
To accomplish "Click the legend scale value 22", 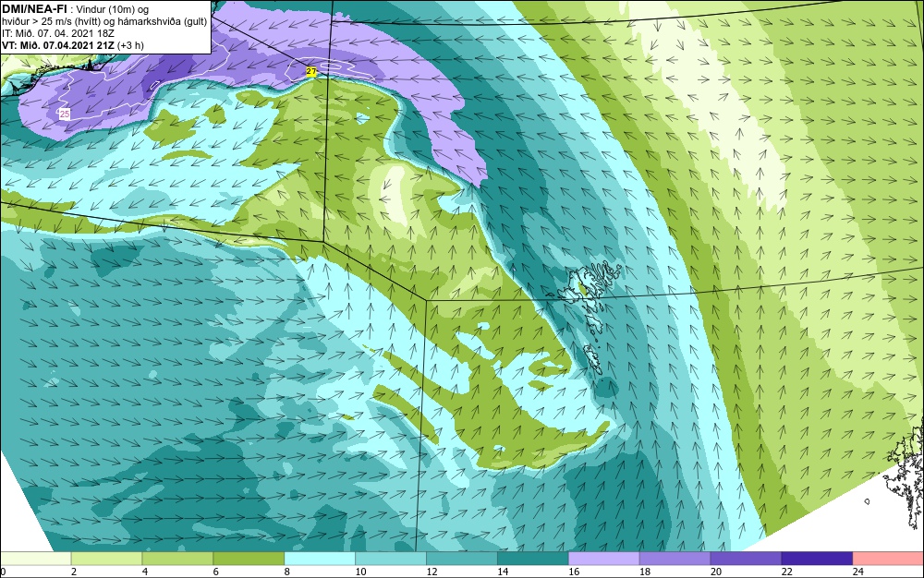I will point(787,572).
